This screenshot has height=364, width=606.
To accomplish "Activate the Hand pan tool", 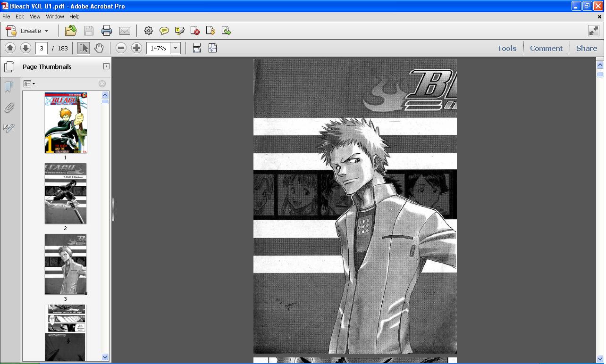I will tap(99, 48).
